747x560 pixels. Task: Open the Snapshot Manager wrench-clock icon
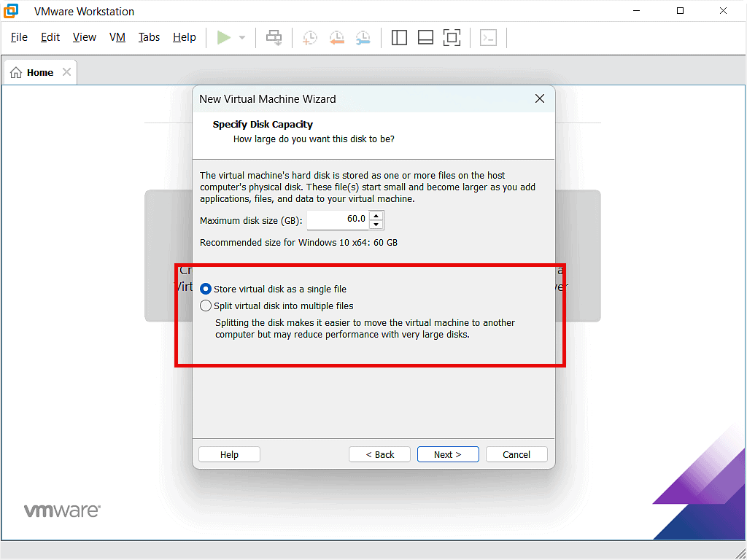click(x=363, y=37)
